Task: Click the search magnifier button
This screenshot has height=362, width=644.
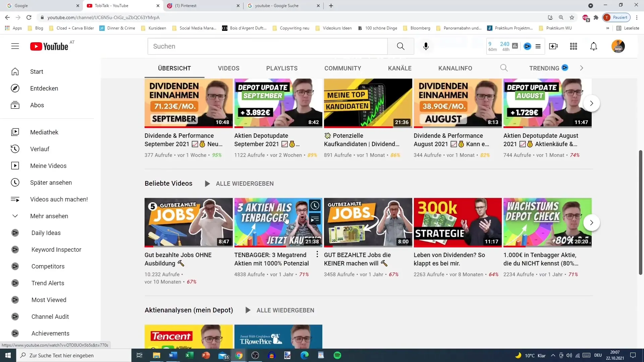Action: click(400, 46)
